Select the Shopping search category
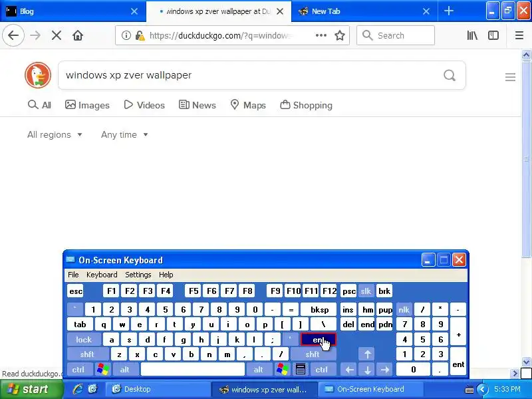Viewport: 532px width, 399px height. [x=306, y=105]
